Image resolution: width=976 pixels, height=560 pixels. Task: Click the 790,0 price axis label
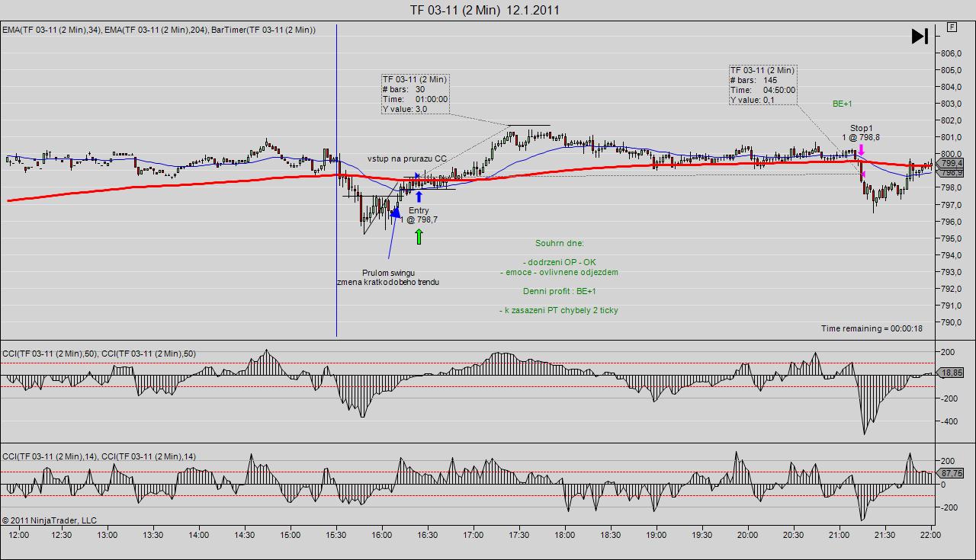pyautogui.click(x=952, y=322)
